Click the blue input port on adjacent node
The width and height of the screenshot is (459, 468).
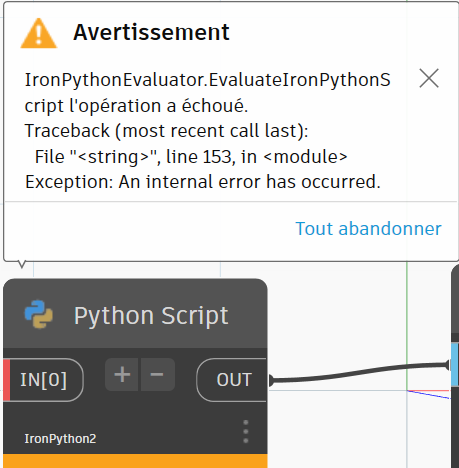pyautogui.click(x=455, y=365)
